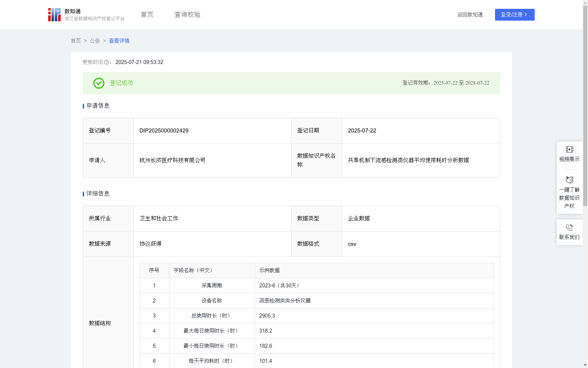Click 首页 in the breadcrumb
The image size is (588, 368).
[76, 41]
